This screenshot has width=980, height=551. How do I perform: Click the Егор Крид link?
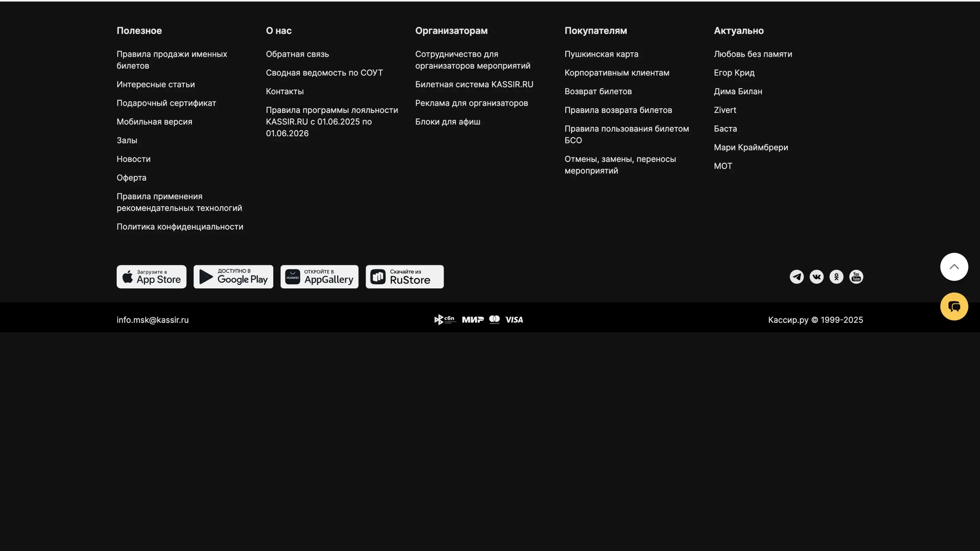pyautogui.click(x=734, y=73)
